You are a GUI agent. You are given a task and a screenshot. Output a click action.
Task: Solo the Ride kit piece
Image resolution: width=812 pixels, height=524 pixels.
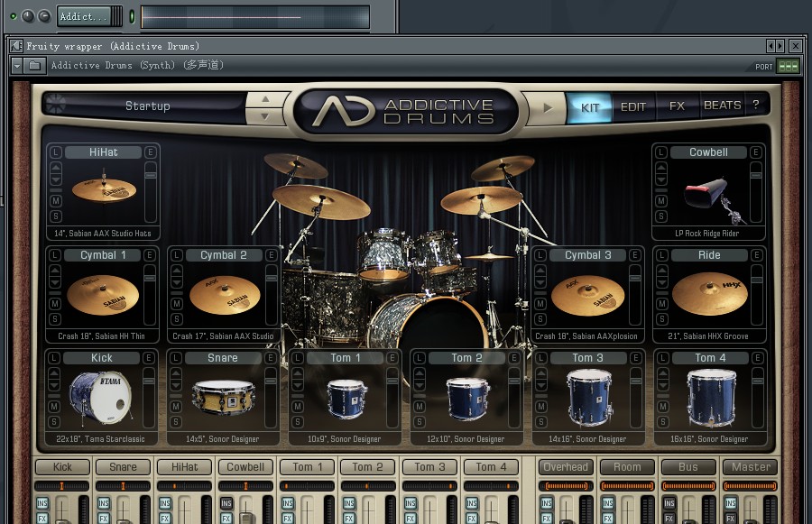coord(662,319)
